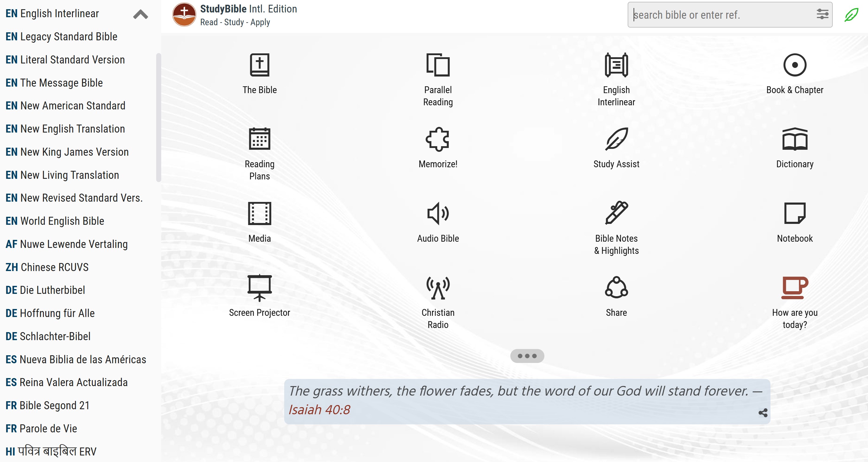Screen dimensions: 868x462
Task: Open Reading Plans
Action: 260,150
